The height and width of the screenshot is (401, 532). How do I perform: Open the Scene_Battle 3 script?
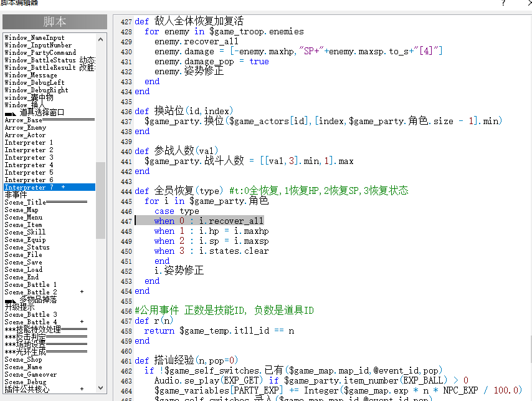(31, 314)
